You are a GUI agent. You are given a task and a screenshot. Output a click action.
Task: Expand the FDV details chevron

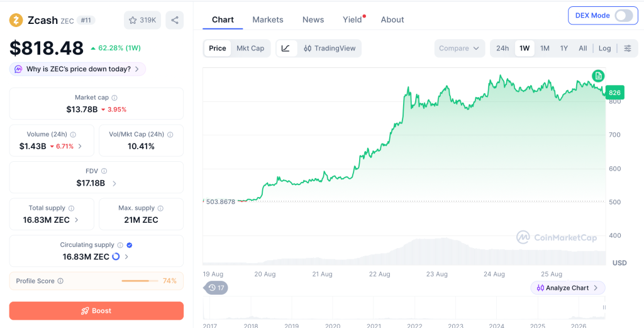(x=114, y=183)
